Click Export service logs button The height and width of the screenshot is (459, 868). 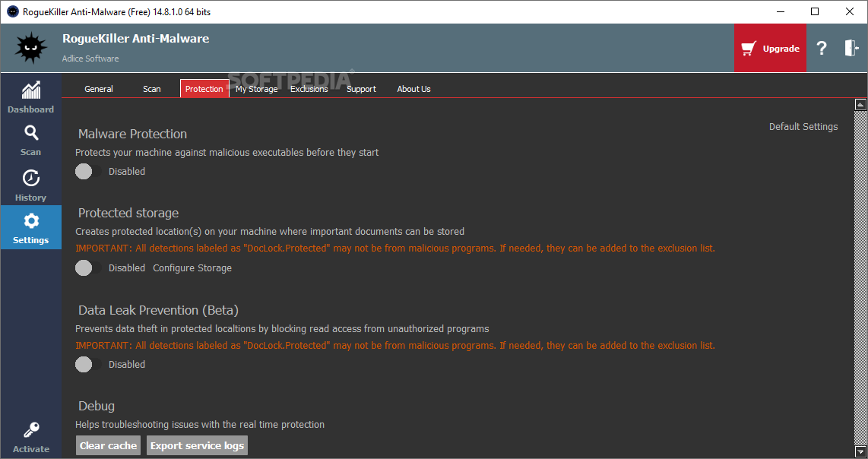tap(197, 446)
